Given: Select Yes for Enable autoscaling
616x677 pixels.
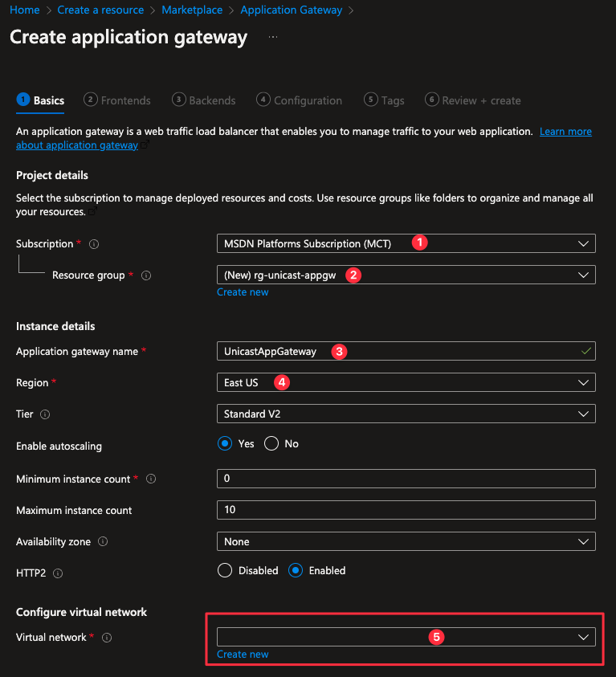Looking at the screenshot, I should coord(225,444).
